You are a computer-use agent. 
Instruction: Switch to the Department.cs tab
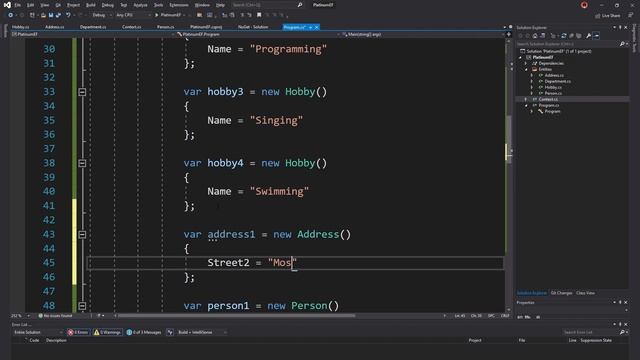click(x=93, y=27)
